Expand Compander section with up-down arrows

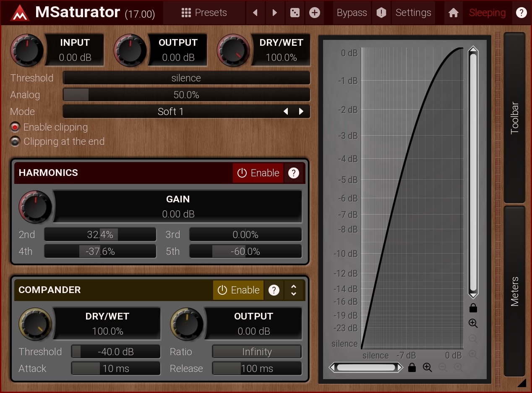[x=294, y=290]
